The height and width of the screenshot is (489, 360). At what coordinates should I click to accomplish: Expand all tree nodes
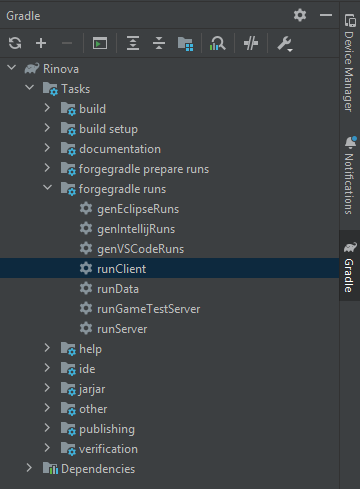pyautogui.click(x=133, y=43)
